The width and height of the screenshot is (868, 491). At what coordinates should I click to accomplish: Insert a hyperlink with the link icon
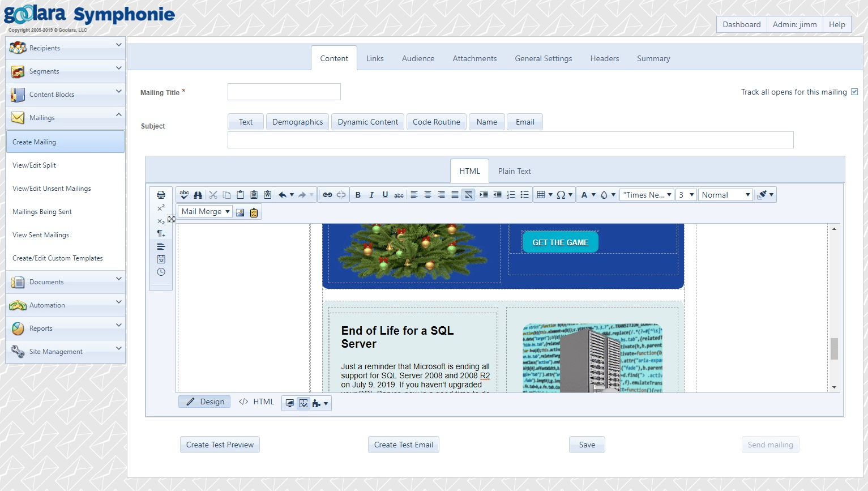pos(327,195)
